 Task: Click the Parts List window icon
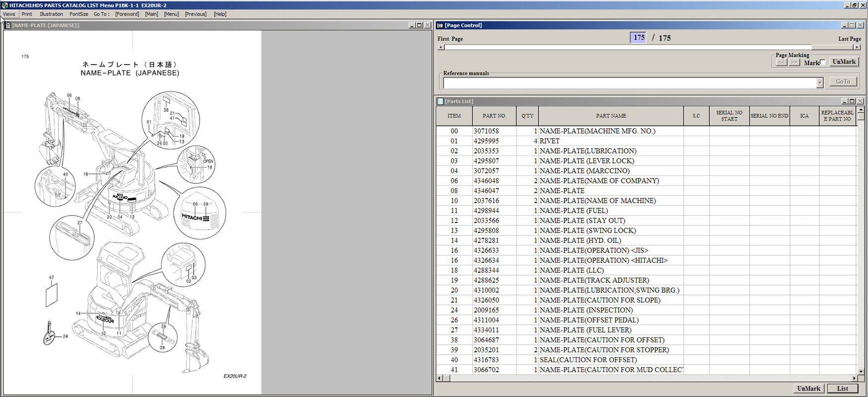click(x=440, y=101)
